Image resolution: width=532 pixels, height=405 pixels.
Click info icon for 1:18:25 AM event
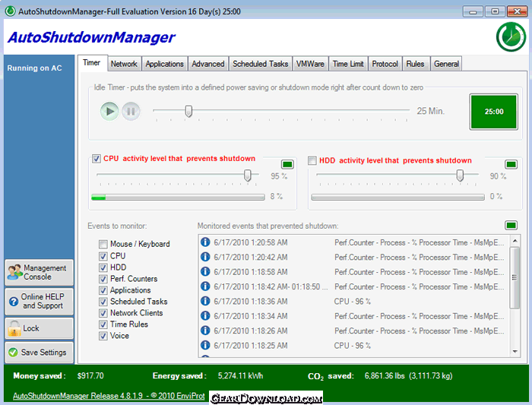pos(205,345)
